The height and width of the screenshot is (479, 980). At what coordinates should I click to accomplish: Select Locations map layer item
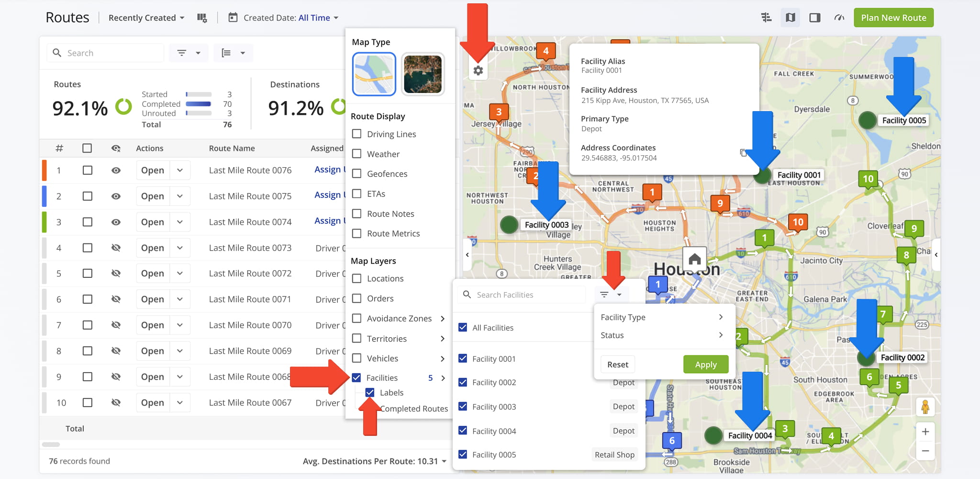tap(385, 278)
